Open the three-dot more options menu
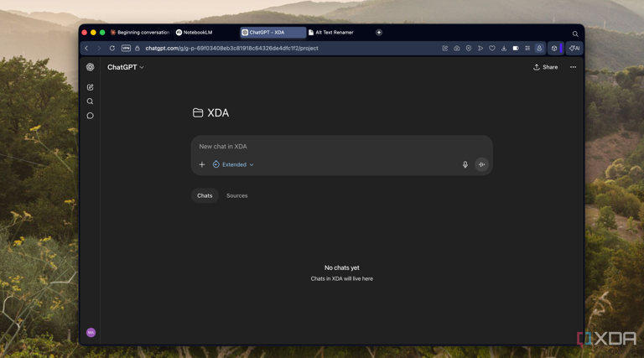The image size is (644, 358). tap(574, 67)
